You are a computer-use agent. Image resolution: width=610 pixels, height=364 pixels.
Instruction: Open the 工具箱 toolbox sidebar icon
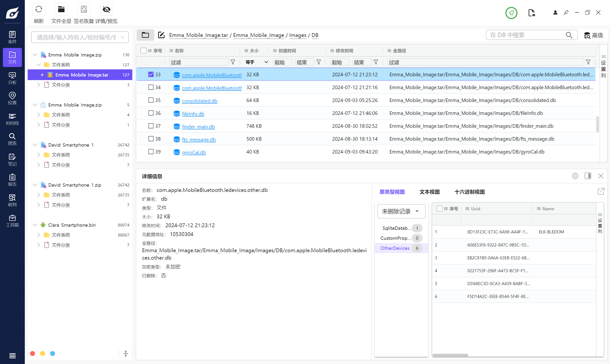point(12,221)
